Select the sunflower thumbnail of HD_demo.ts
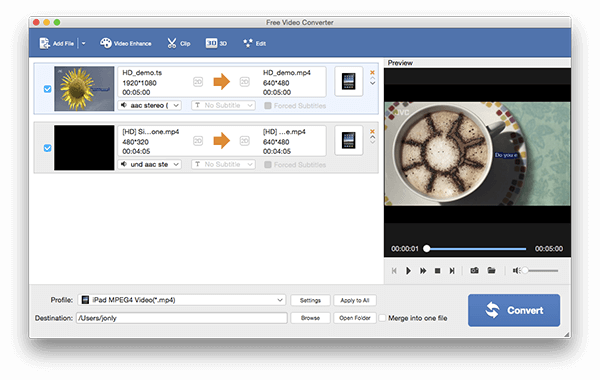This screenshot has width=600, height=380. point(84,89)
